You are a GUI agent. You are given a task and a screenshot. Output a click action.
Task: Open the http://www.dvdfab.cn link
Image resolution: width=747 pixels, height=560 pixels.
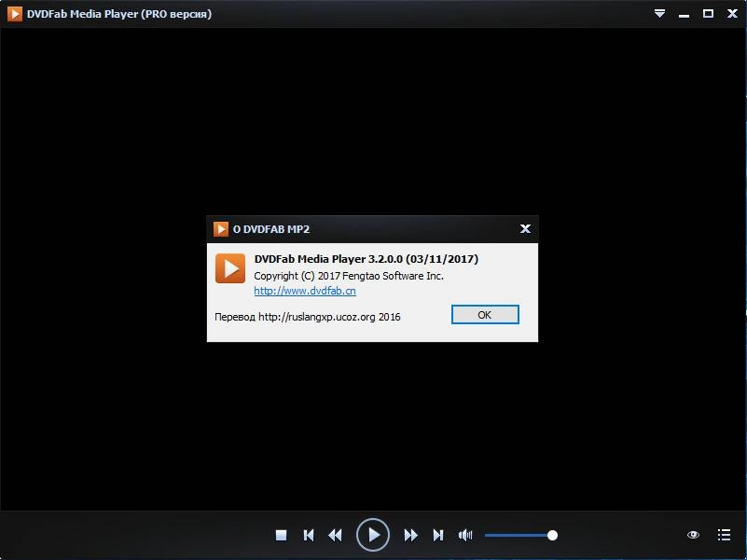(305, 291)
